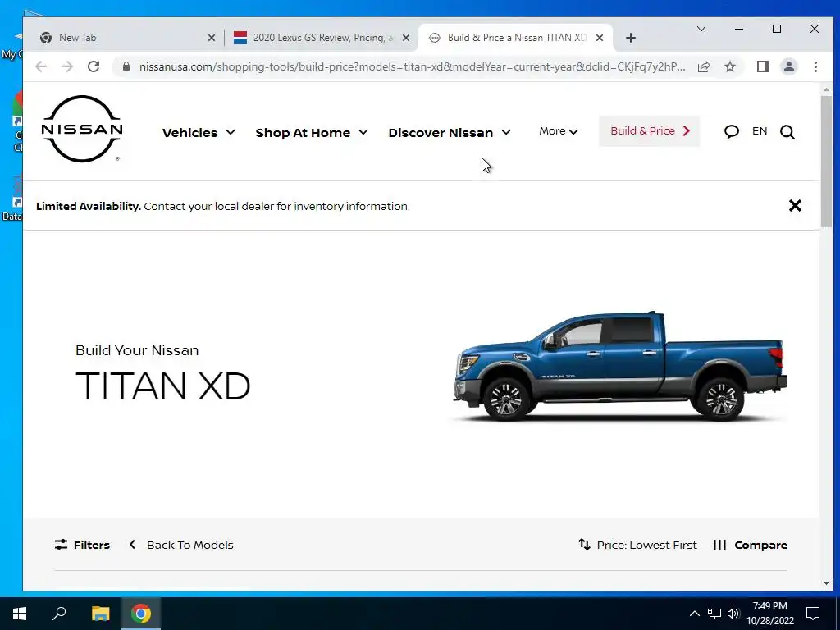Select the Build & Price Nissan TITAN XD tab
The height and width of the screenshot is (630, 840).
[516, 38]
